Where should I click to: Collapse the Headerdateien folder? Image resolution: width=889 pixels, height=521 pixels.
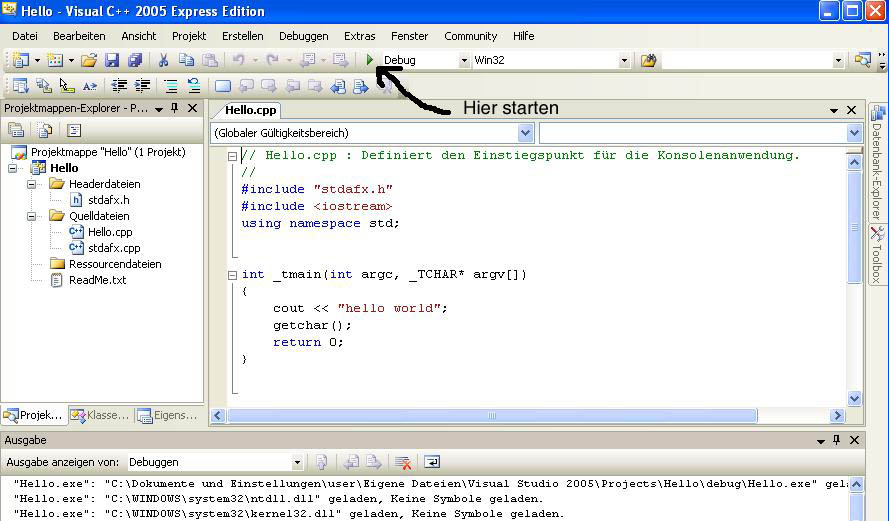(x=32, y=184)
